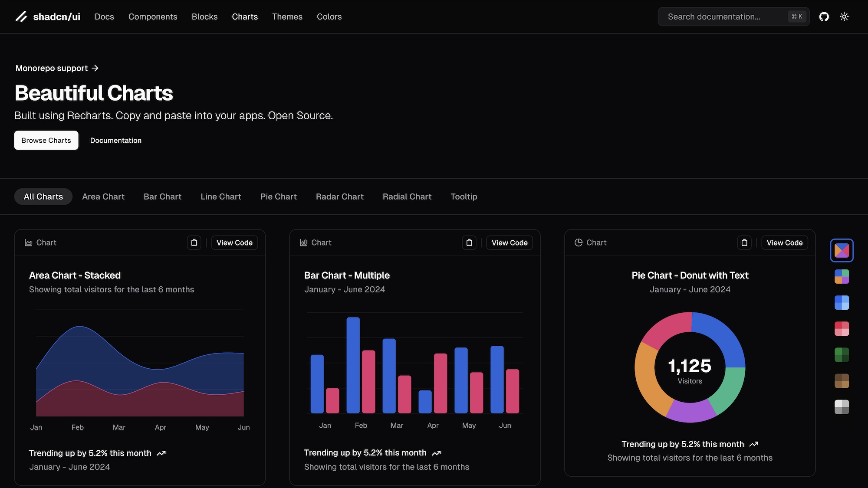Image resolution: width=868 pixels, height=488 pixels.
Task: Click the arrow next to Monorepo support
Action: tap(95, 68)
